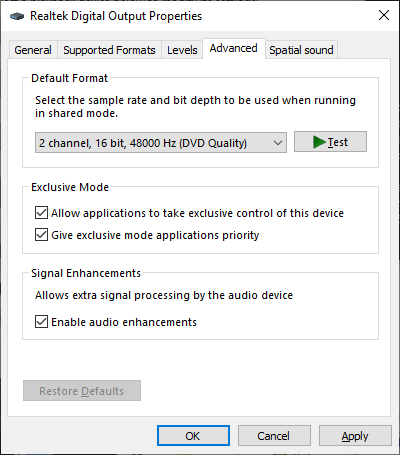Image resolution: width=400 pixels, height=455 pixels.
Task: Click Cancel to discard changes
Action: point(274,436)
